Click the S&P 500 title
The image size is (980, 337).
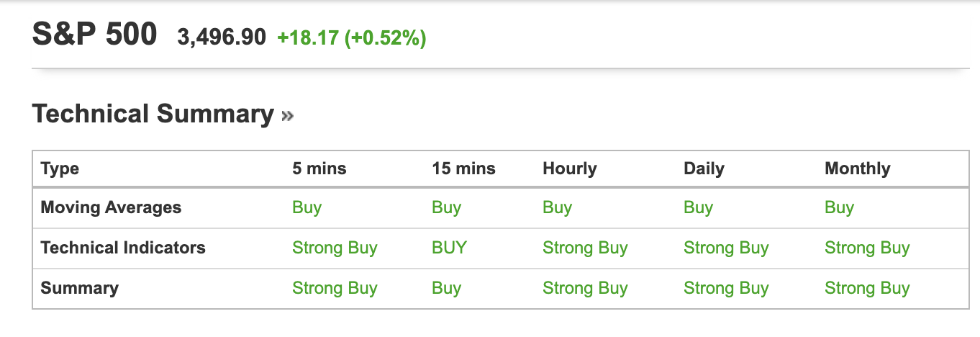coord(94,35)
